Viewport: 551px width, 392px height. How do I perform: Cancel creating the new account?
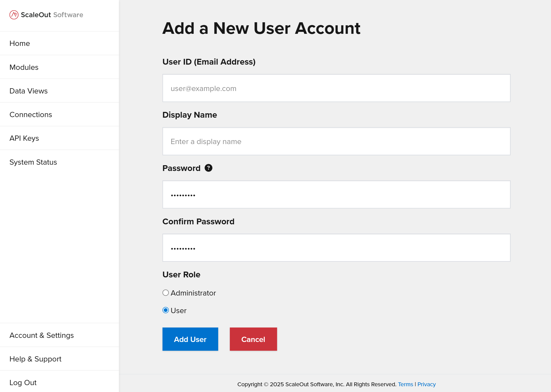tap(253, 339)
